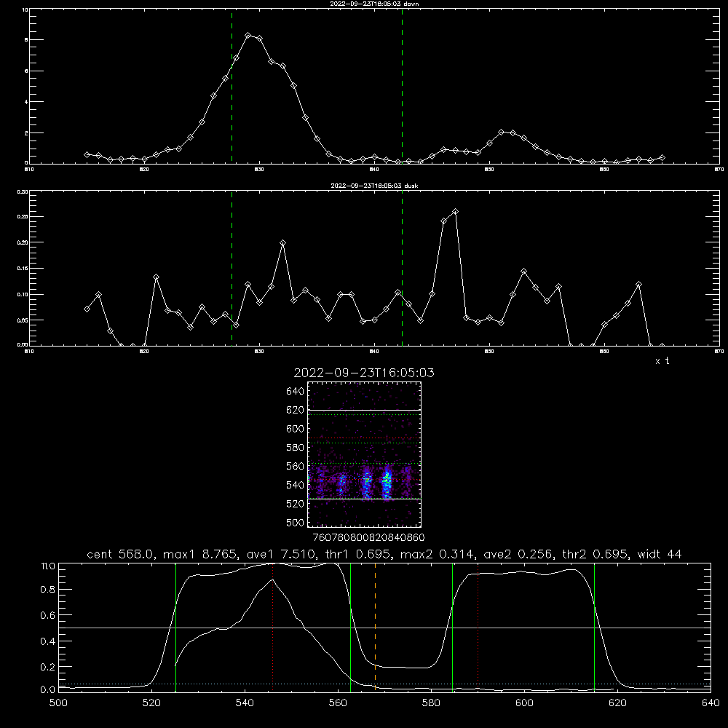Select the timestamp title above the heat map
The image size is (728, 728).
(x=364, y=373)
